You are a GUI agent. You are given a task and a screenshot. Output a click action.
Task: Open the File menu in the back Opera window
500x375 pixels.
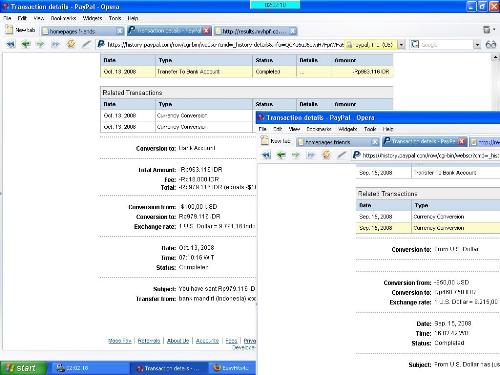click(x=7, y=18)
